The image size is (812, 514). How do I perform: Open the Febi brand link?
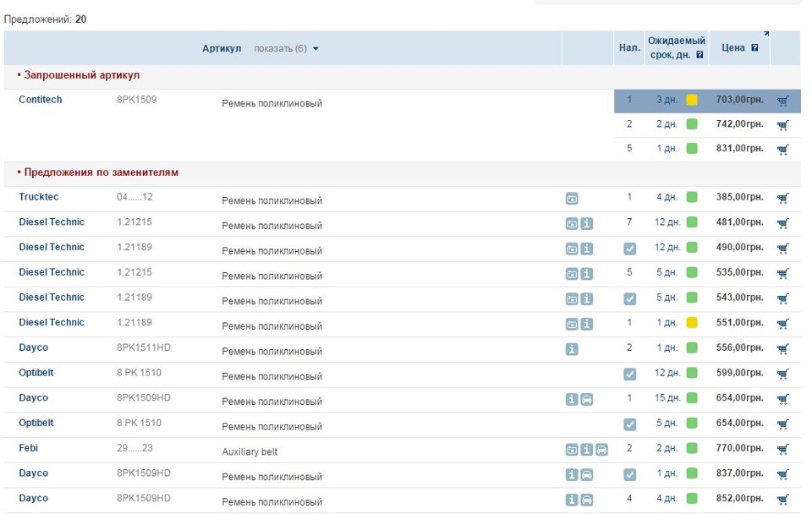[29, 448]
